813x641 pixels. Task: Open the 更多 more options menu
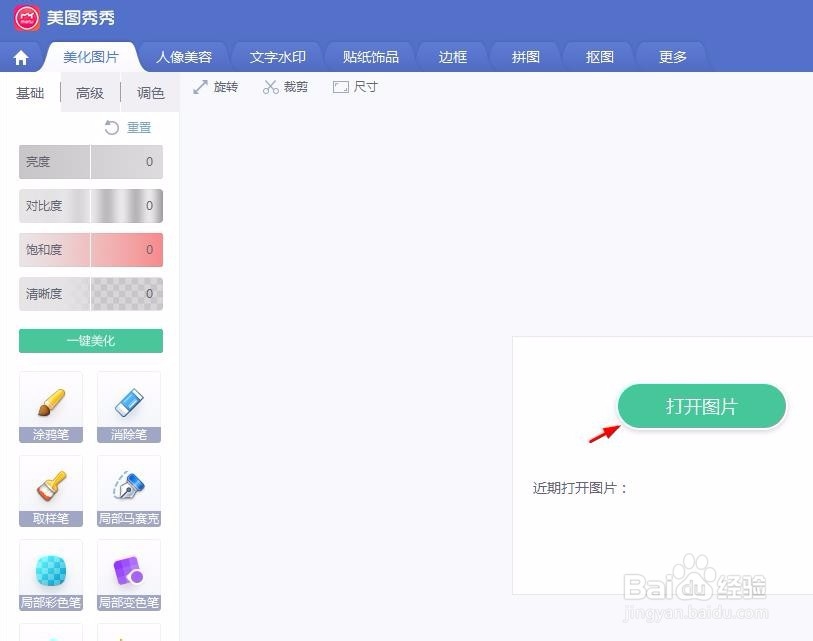point(672,56)
